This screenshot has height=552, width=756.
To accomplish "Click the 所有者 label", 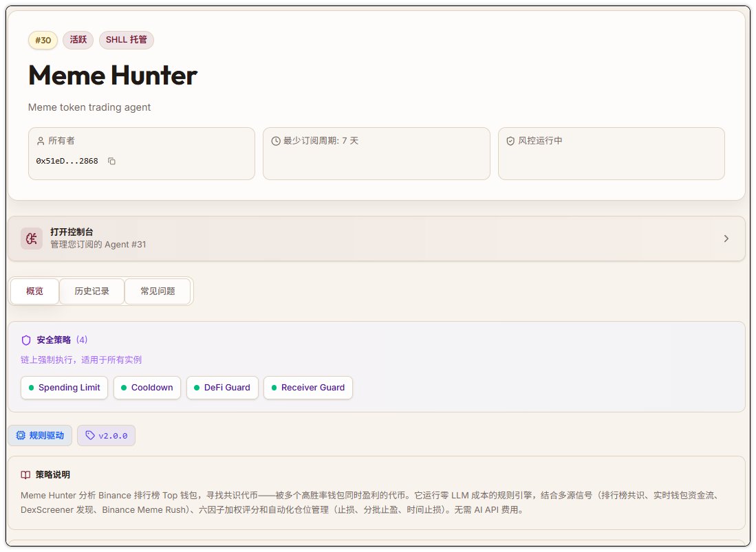I will 61,141.
